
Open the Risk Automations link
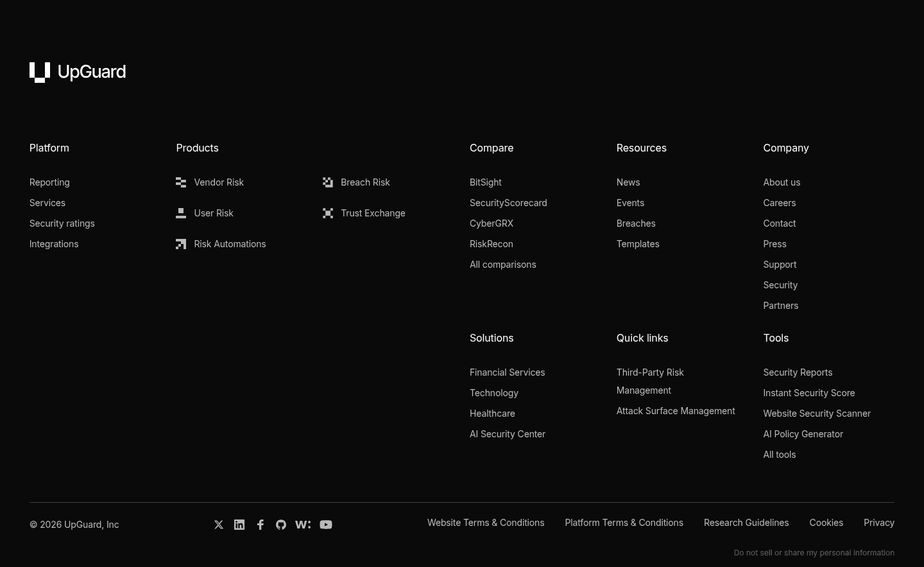(230, 244)
